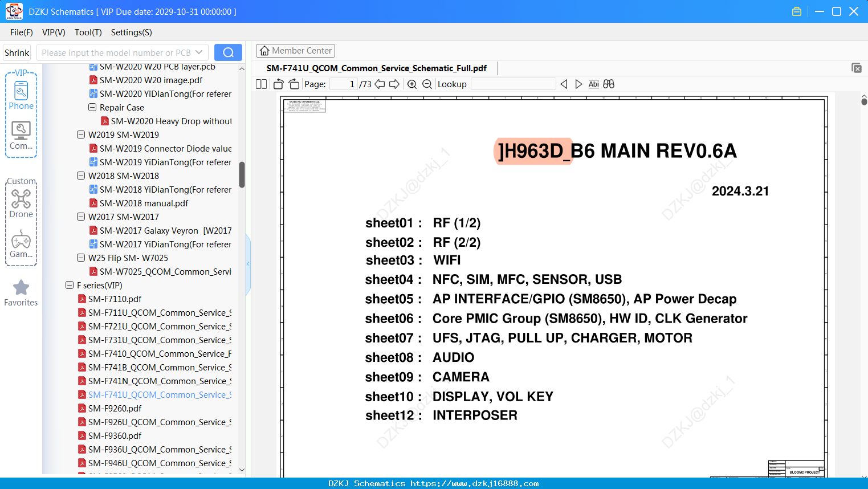Find next Lookup match
868x489 pixels.
tap(578, 84)
